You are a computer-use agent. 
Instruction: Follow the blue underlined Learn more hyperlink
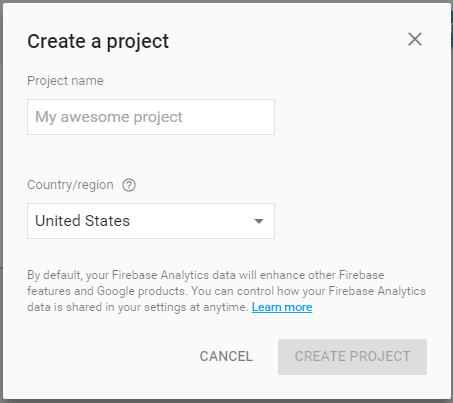point(282,307)
